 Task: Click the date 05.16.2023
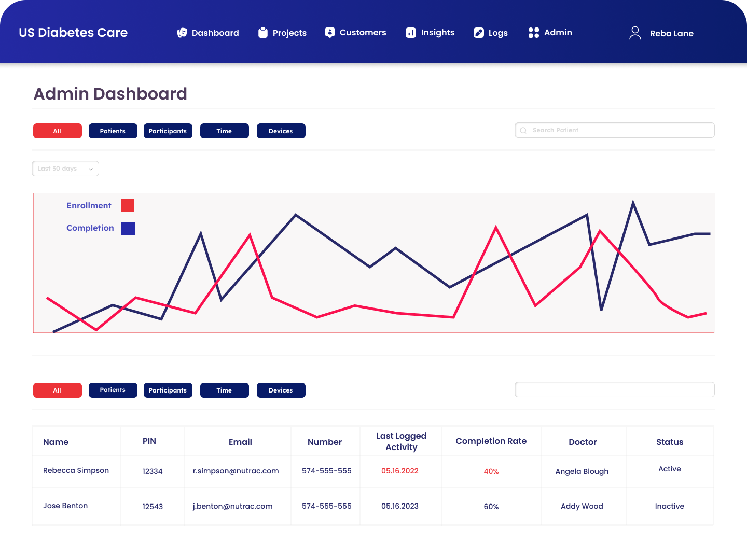[x=400, y=506]
